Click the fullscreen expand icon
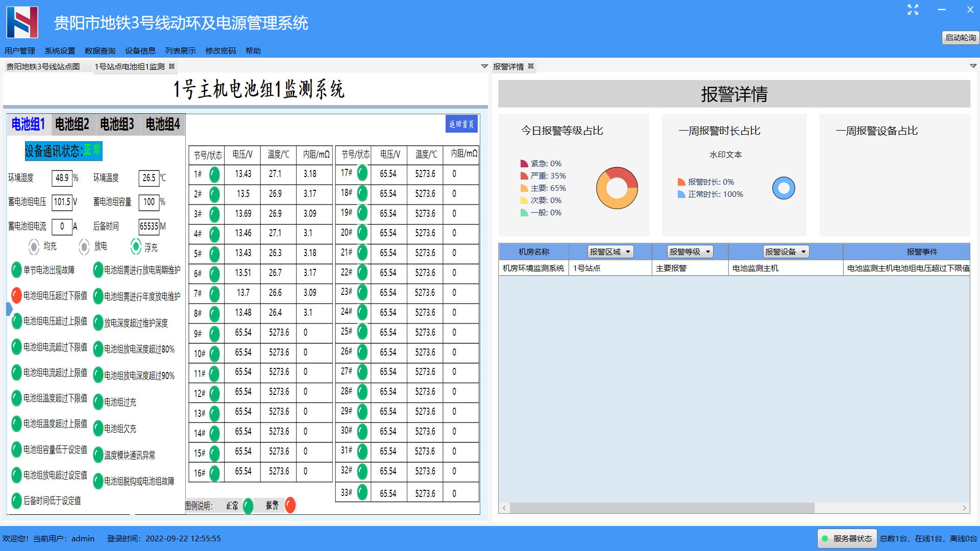This screenshot has width=980, height=551. click(913, 10)
